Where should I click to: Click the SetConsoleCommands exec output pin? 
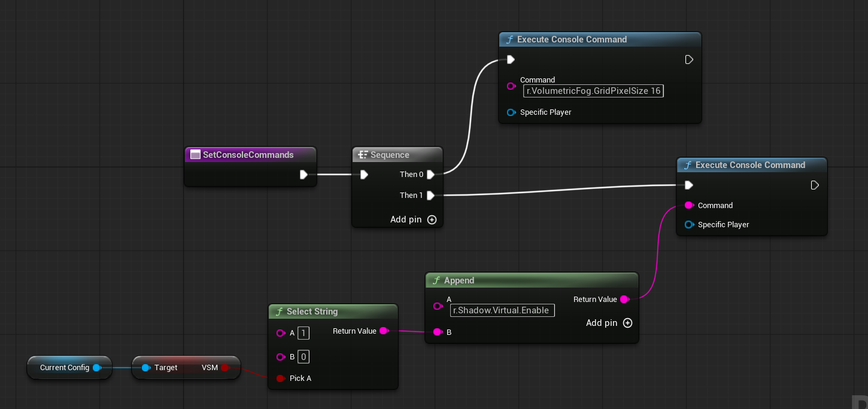coord(304,175)
